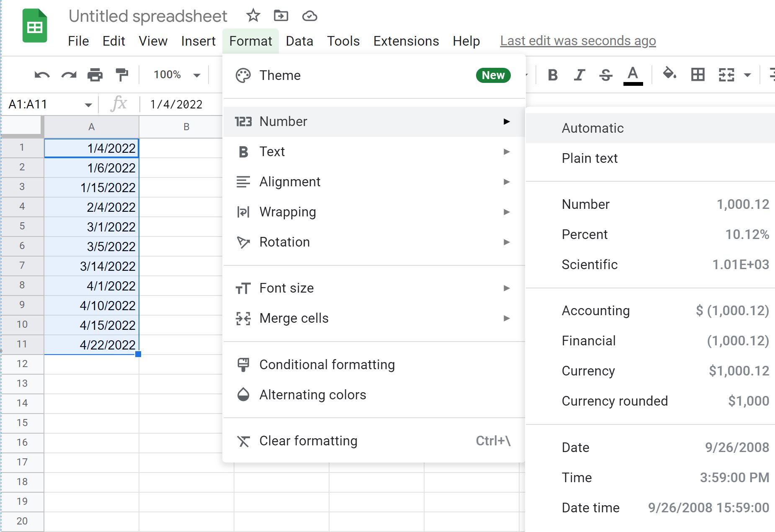Screen dimensions: 775x532
Task: Select Clear formatting
Action: coord(374,441)
